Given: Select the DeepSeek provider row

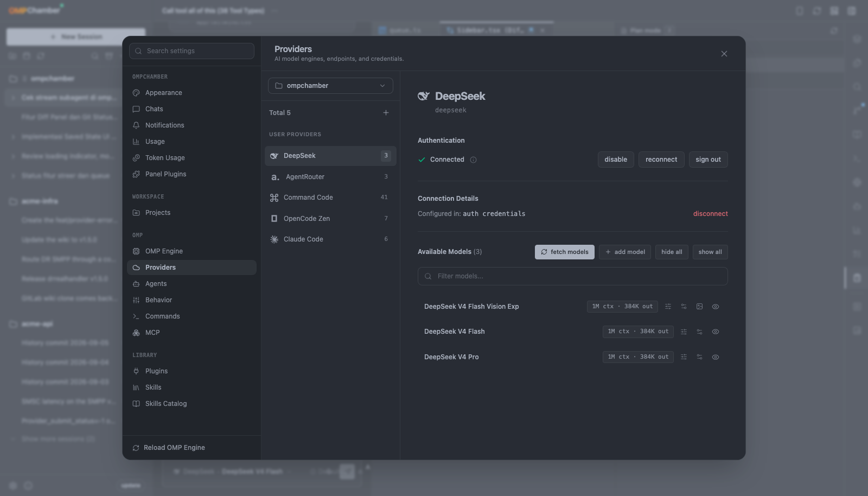Looking at the screenshot, I should (x=330, y=156).
